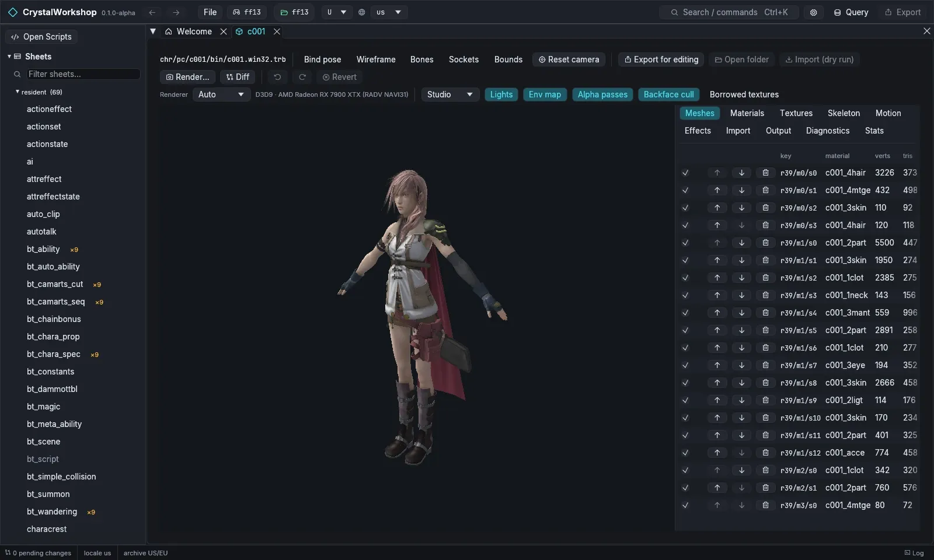Open the Log panel in status bar
This screenshot has width=934, height=560.
[914, 553]
